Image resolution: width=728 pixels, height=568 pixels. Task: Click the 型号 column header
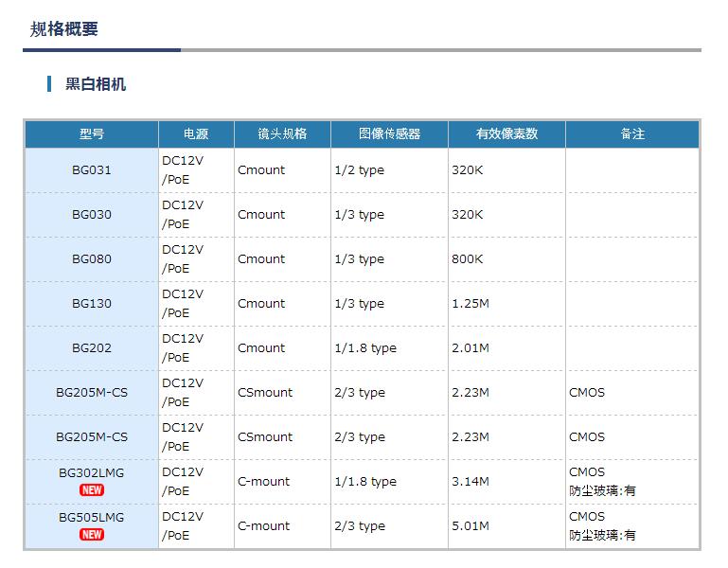(x=92, y=134)
